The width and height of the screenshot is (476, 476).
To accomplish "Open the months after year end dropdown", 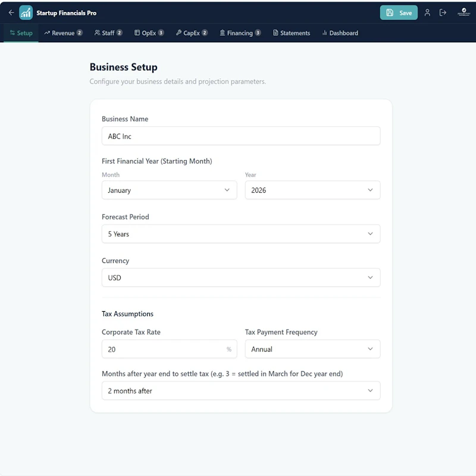I will [241, 391].
